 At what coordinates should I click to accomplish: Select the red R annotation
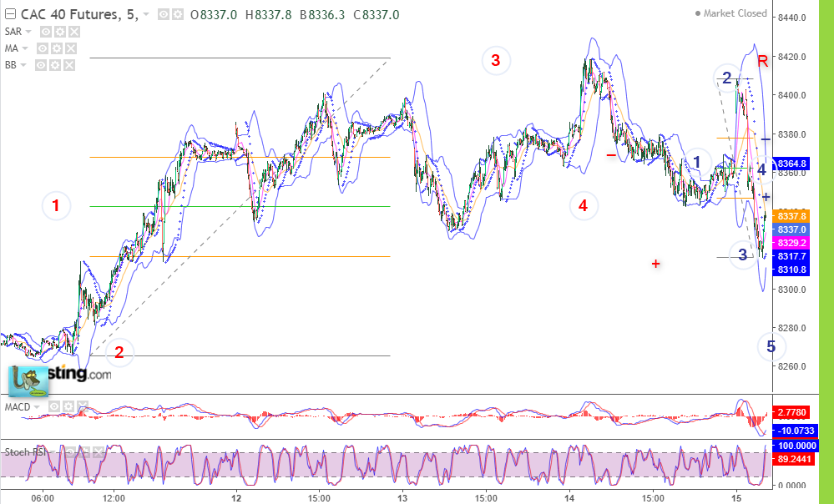(x=763, y=61)
